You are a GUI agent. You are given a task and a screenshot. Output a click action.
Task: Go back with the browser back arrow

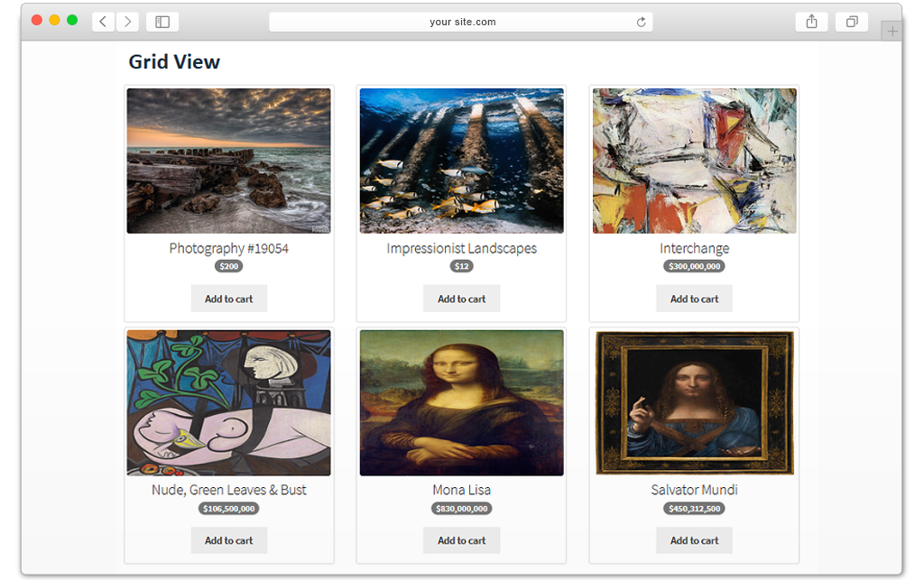click(x=103, y=22)
